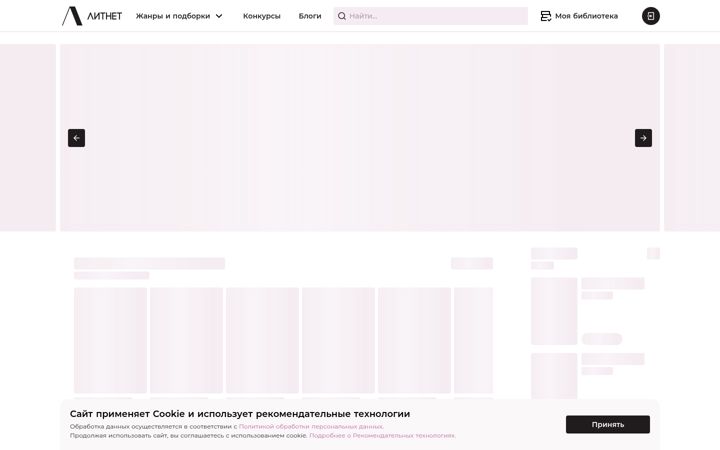The height and width of the screenshot is (450, 720).
Task: Open the Жанры и подборки dropdown
Action: coord(179,16)
